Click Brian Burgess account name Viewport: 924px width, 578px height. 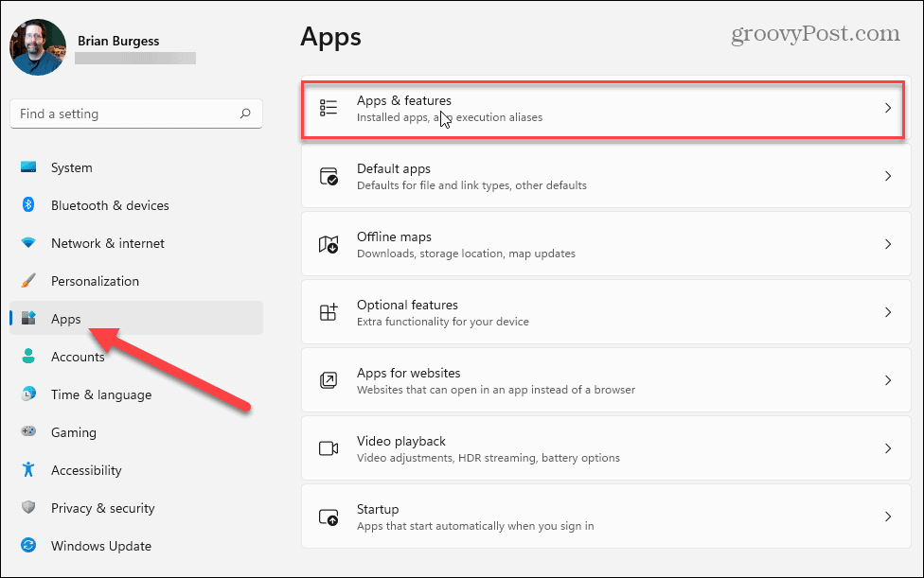pyautogui.click(x=118, y=41)
